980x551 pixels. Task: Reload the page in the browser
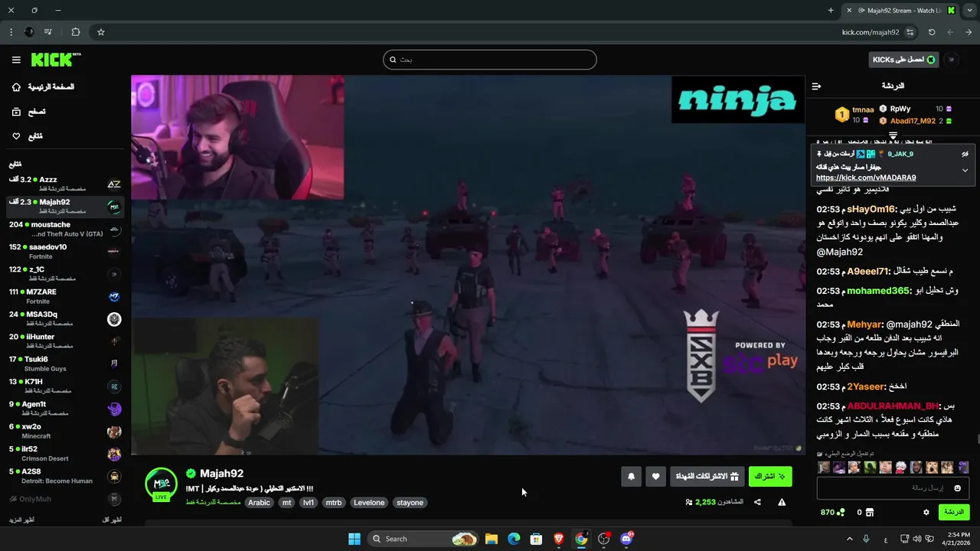pyautogui.click(x=932, y=32)
